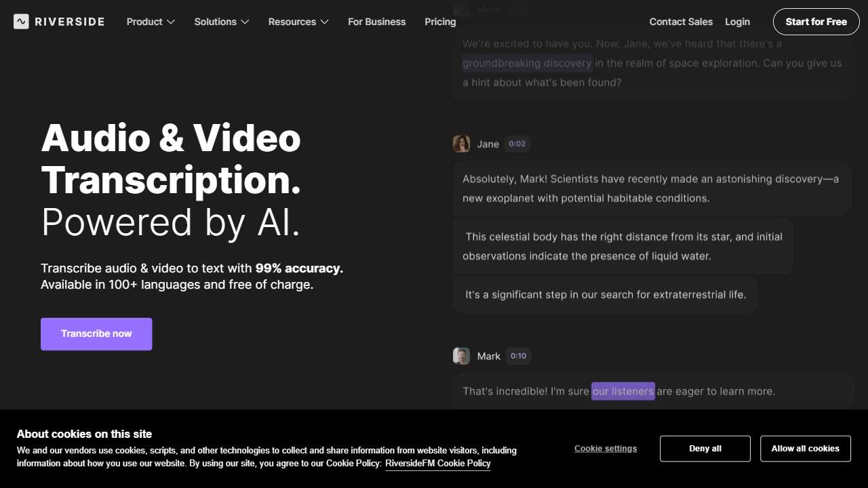Click the Riverside waveform logo icon
The height and width of the screenshot is (488, 868).
click(21, 21)
